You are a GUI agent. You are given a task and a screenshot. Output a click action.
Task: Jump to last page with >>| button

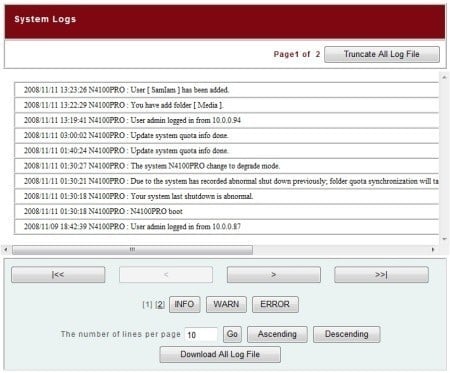point(381,275)
